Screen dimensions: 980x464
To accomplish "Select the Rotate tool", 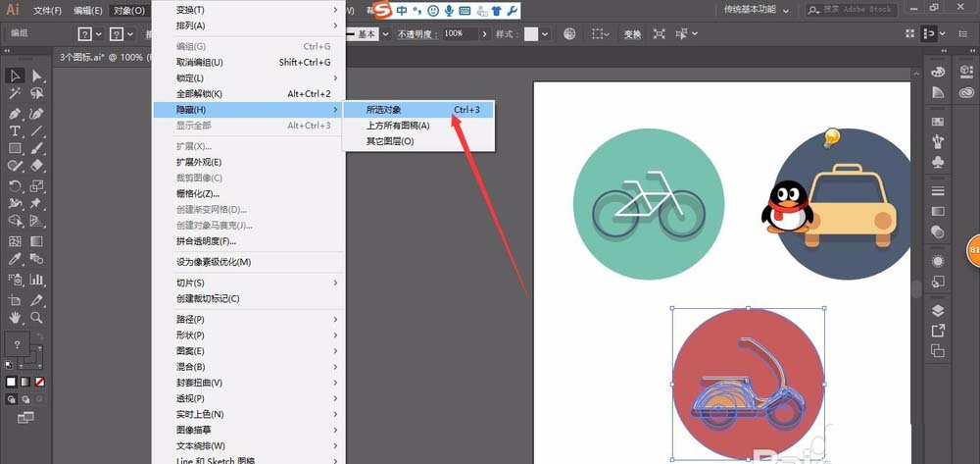I will (x=16, y=185).
